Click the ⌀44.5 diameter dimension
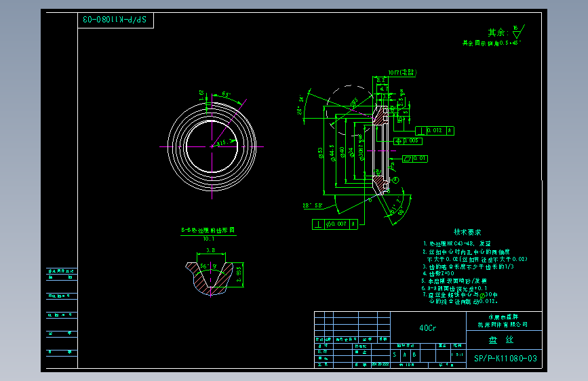The image size is (588, 381). [x=332, y=153]
